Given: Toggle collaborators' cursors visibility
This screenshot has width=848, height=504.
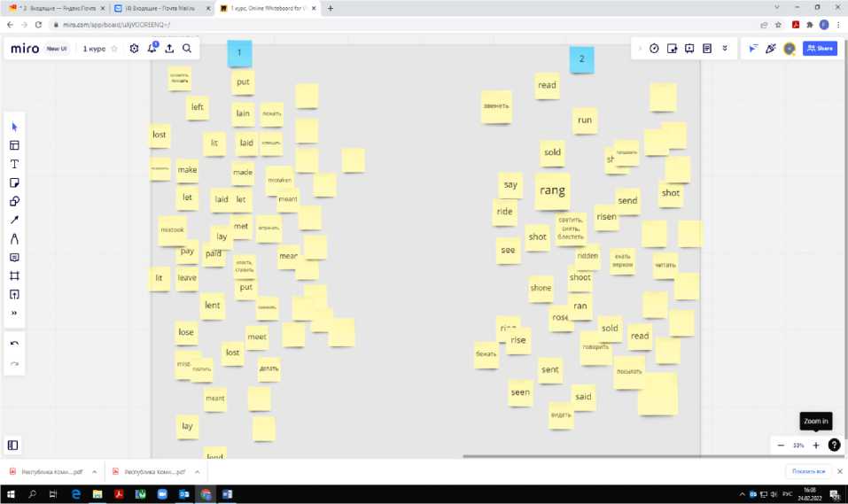Looking at the screenshot, I should click(753, 49).
